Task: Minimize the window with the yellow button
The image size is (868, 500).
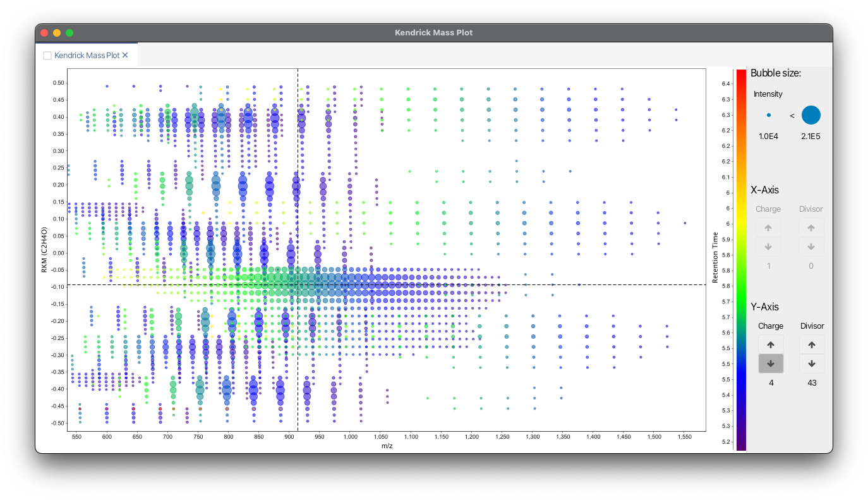Action: [x=57, y=33]
